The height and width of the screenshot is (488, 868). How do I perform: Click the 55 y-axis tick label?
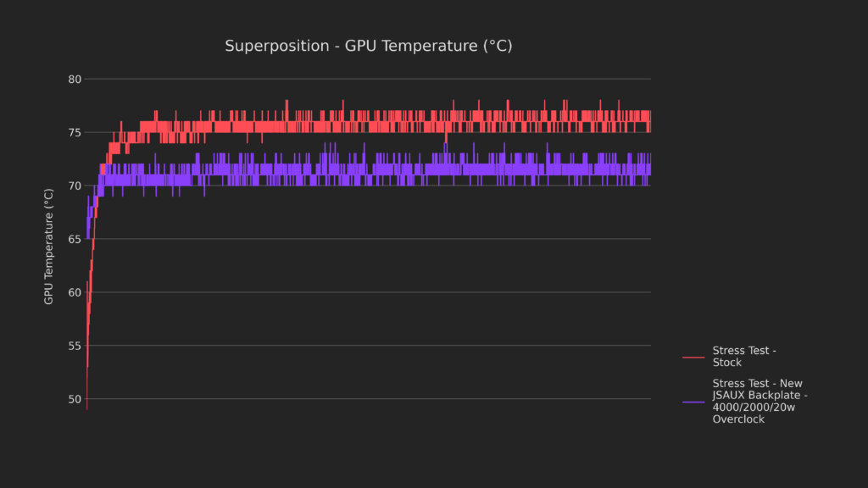coord(75,346)
